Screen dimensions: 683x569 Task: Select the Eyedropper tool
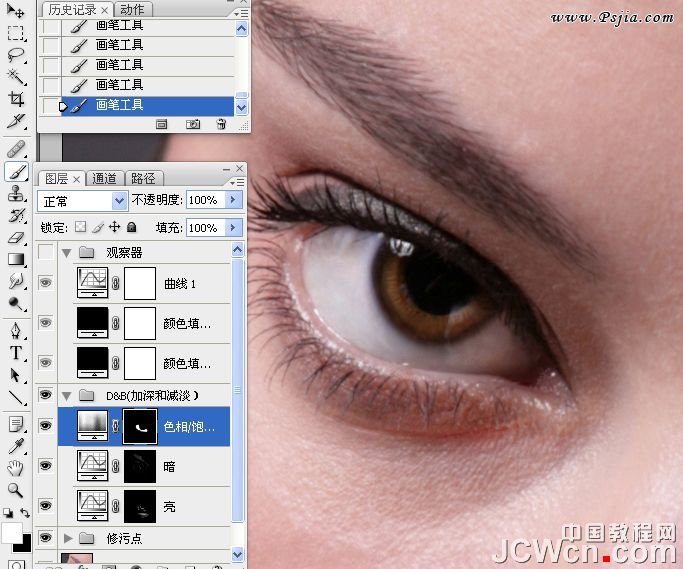point(16,446)
